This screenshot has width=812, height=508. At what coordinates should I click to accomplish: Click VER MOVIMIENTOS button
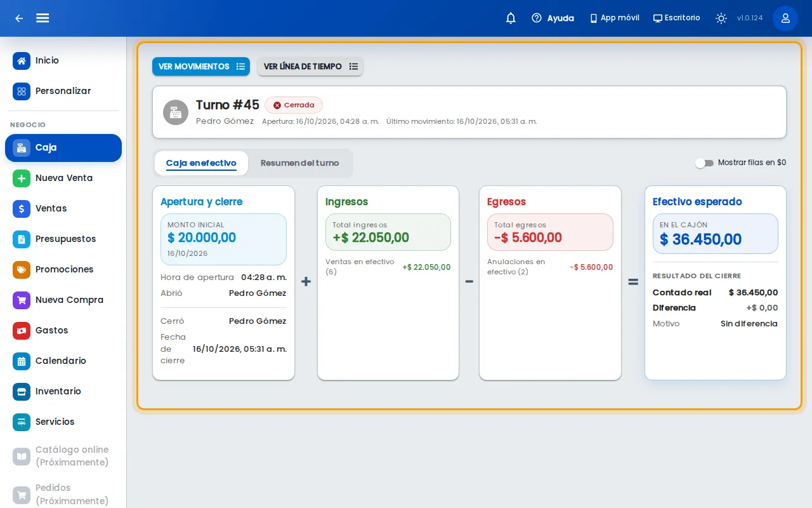point(201,67)
